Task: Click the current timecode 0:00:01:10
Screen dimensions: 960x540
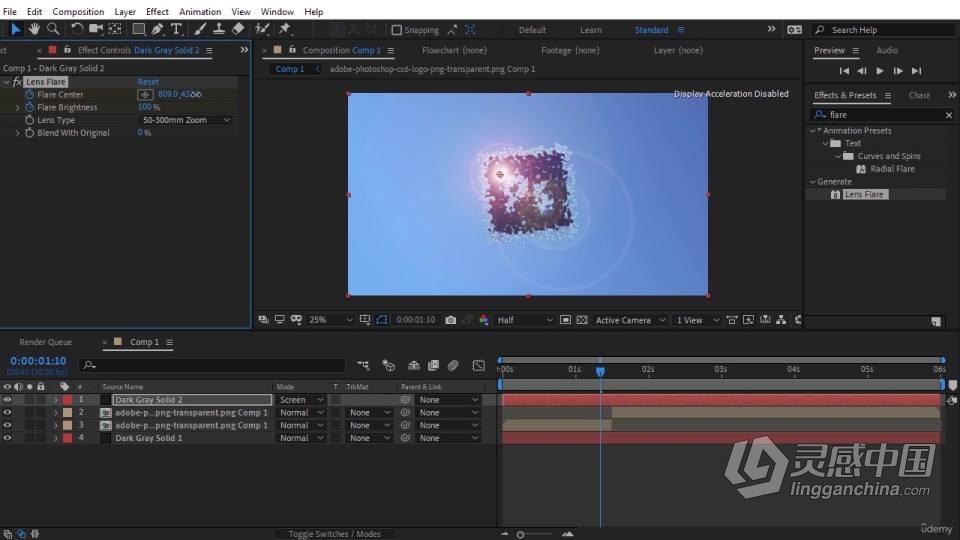Action: (38, 361)
